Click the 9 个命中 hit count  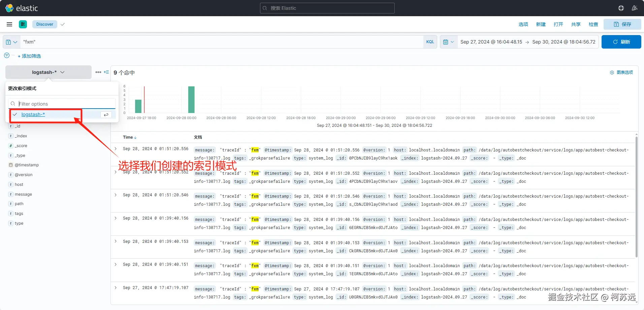(124, 73)
